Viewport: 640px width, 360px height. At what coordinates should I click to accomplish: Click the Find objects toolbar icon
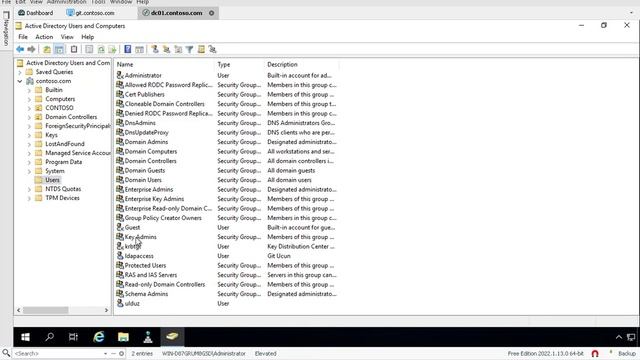201,49
